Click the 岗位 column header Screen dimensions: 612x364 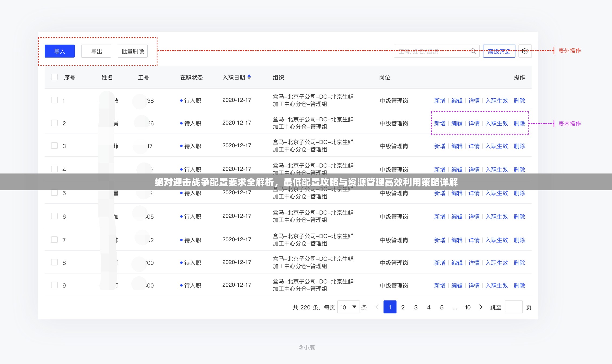(x=384, y=77)
